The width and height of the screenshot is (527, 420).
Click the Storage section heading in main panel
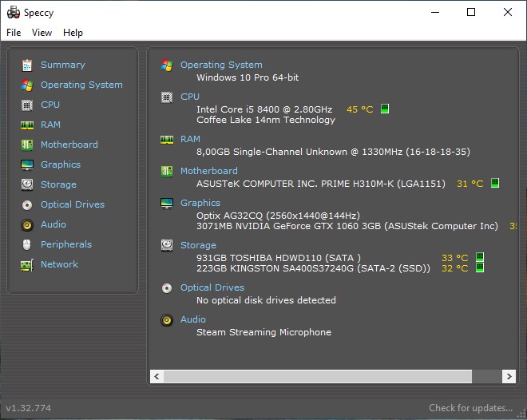point(198,245)
